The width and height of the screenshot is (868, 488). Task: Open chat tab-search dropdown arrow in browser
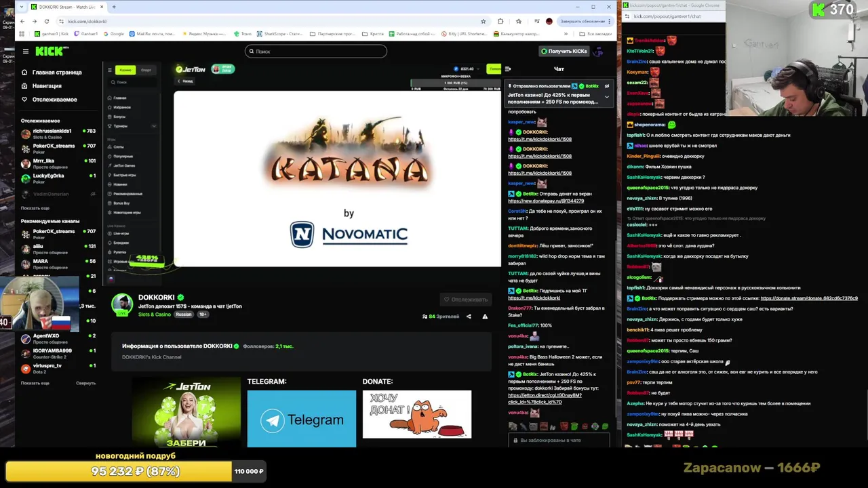[20, 7]
